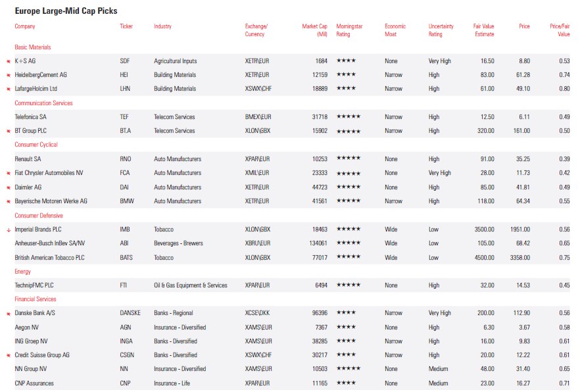580x392 pixels.
Task: Select the Basic Materials sector heading
Action: pyautogui.click(x=32, y=47)
